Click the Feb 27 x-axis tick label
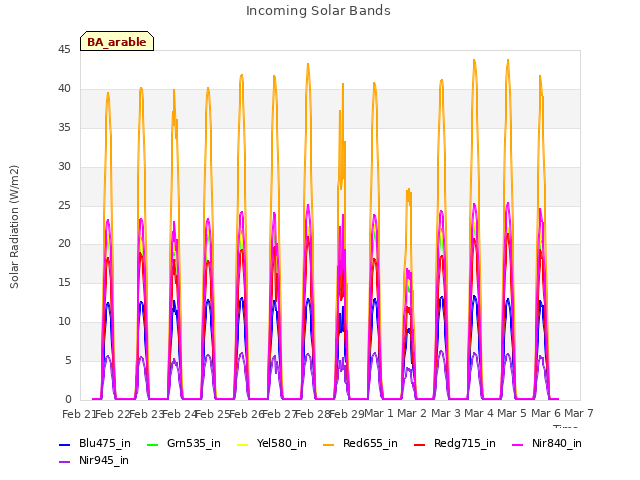Viewport: 640px width, 480px height. [279, 414]
